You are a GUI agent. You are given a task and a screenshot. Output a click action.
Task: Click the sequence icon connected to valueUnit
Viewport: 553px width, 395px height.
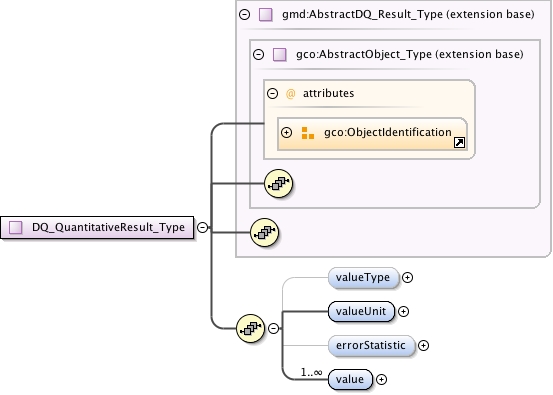click(250, 328)
